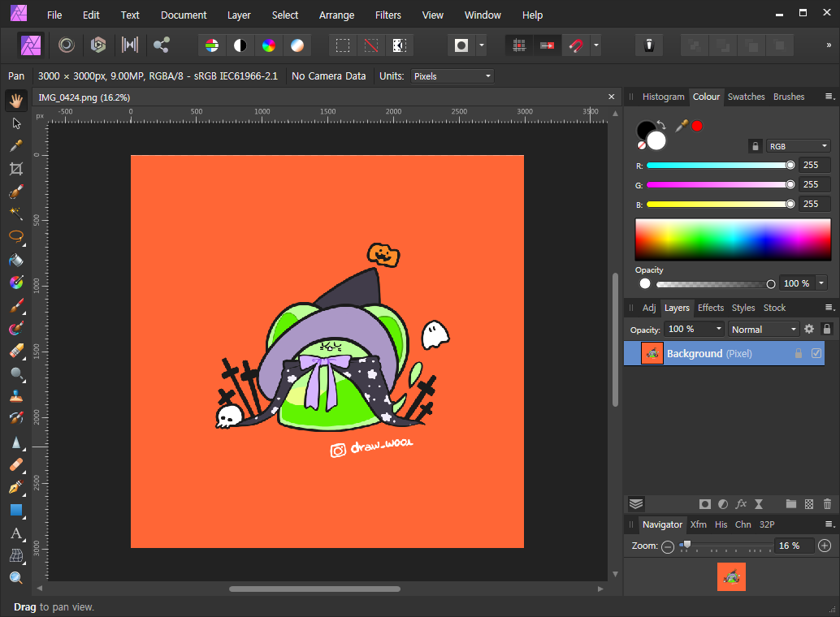The image size is (840, 617).
Task: Expand hidden toolbar items chevron
Action: pyautogui.click(x=829, y=45)
